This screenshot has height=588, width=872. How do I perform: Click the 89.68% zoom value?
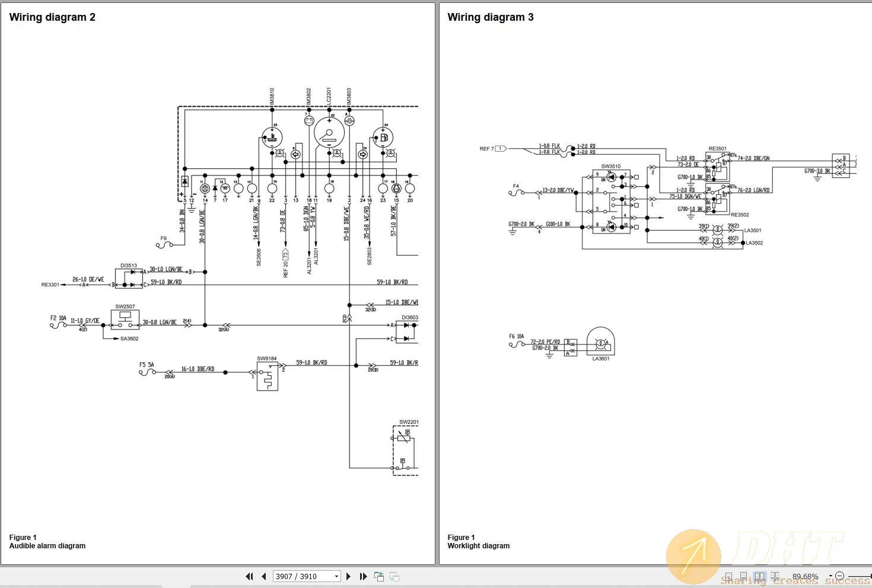[x=805, y=576]
